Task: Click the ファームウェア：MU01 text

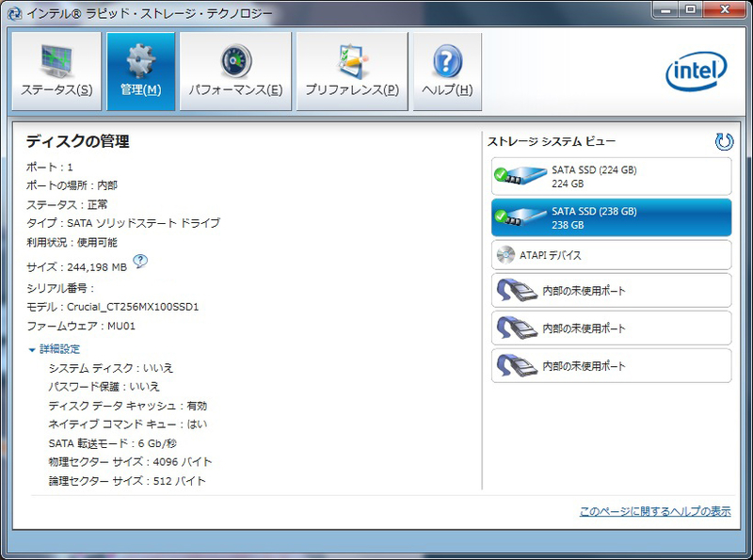Action: [x=81, y=326]
